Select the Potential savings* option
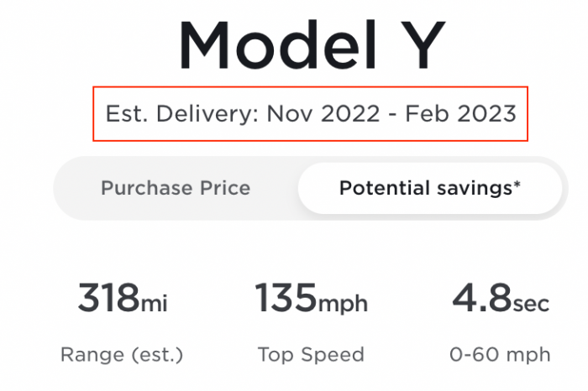 [x=429, y=187]
